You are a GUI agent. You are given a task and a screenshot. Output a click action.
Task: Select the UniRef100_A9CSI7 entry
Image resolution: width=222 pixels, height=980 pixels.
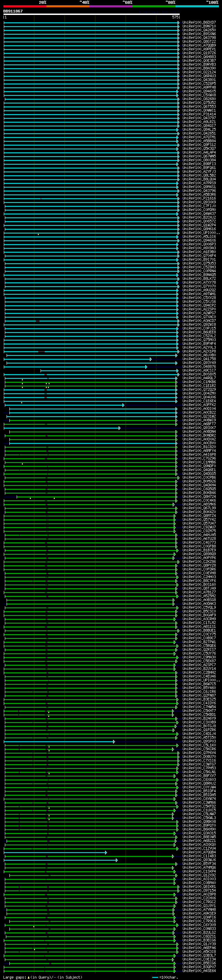pos(199,371)
